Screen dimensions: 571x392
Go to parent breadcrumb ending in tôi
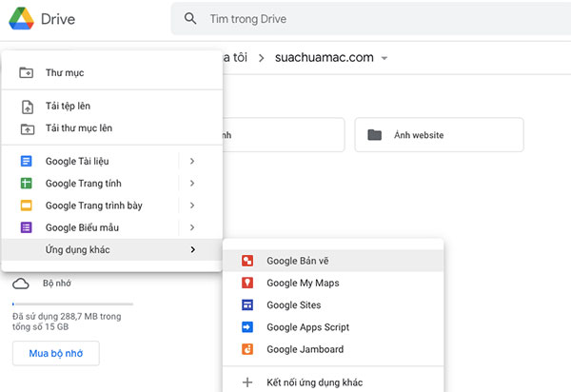click(235, 57)
